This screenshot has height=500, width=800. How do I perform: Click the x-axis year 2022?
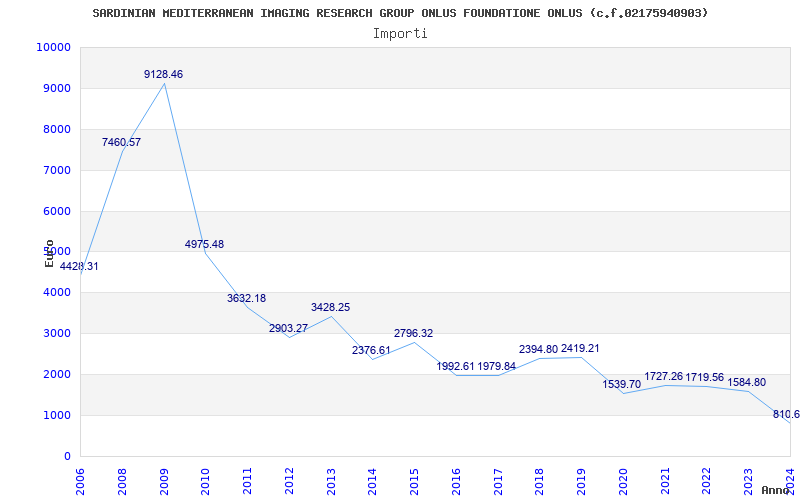click(x=707, y=481)
